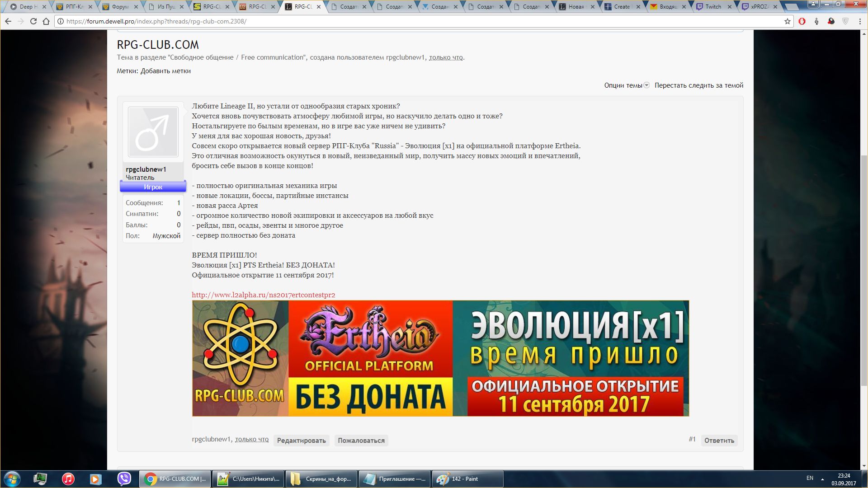Click Добавить метки link
This screenshot has height=488, width=868.
tap(165, 71)
